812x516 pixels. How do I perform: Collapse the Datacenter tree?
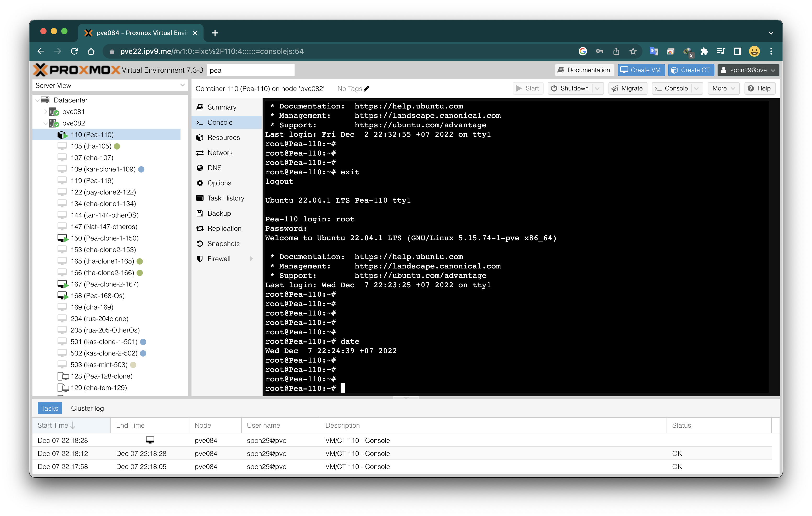click(37, 100)
